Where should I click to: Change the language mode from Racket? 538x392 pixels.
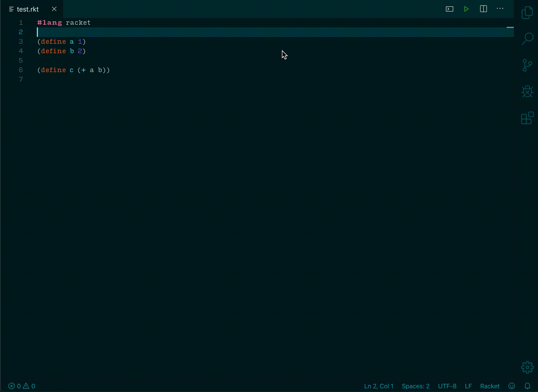click(x=490, y=386)
